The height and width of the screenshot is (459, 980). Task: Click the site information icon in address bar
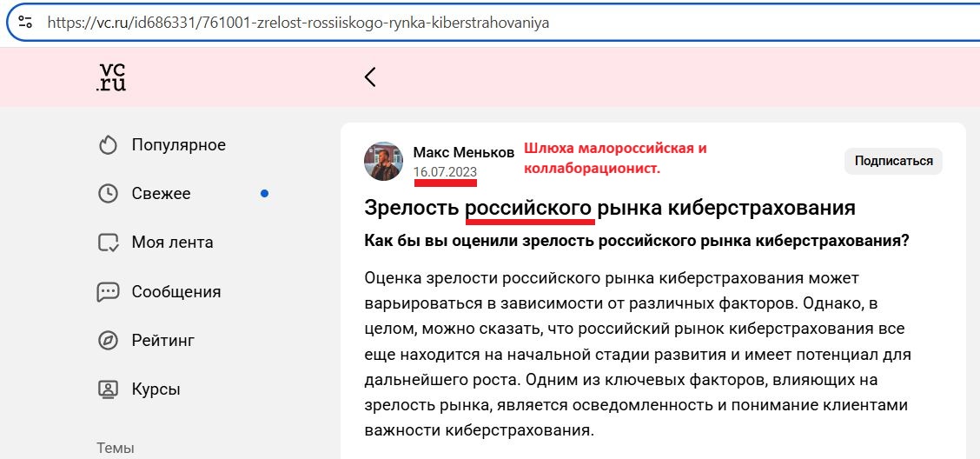coord(26,23)
